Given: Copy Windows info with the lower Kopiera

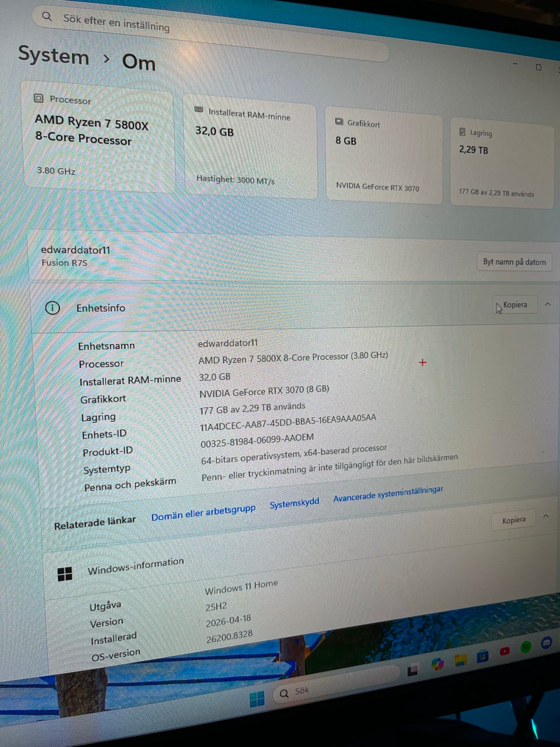Looking at the screenshot, I should [x=514, y=520].
